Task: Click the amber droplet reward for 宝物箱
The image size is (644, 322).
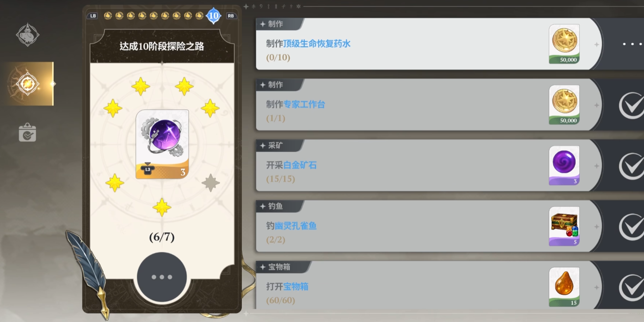Action: 564,287
